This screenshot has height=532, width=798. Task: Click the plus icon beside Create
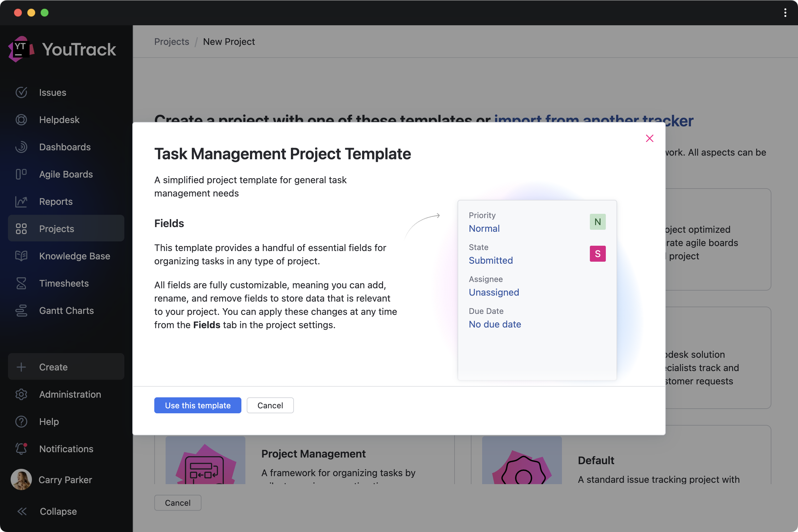(x=21, y=367)
